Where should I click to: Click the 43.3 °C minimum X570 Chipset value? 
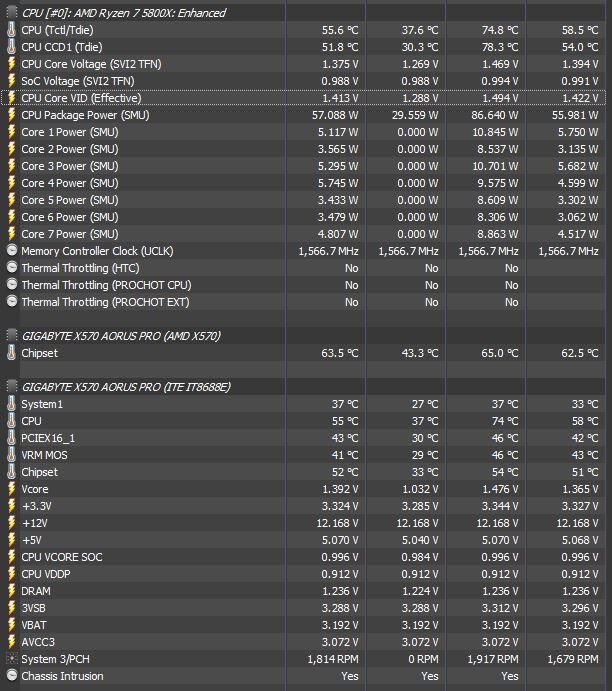pyautogui.click(x=420, y=353)
